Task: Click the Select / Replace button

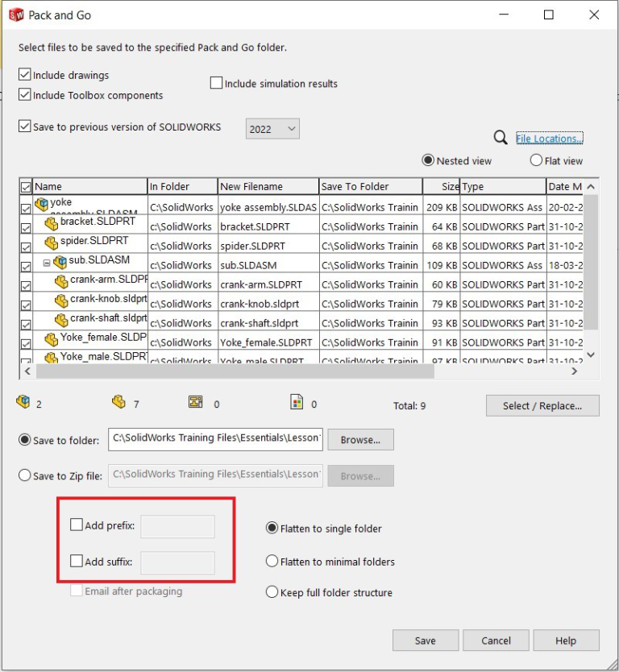Action: tap(542, 405)
